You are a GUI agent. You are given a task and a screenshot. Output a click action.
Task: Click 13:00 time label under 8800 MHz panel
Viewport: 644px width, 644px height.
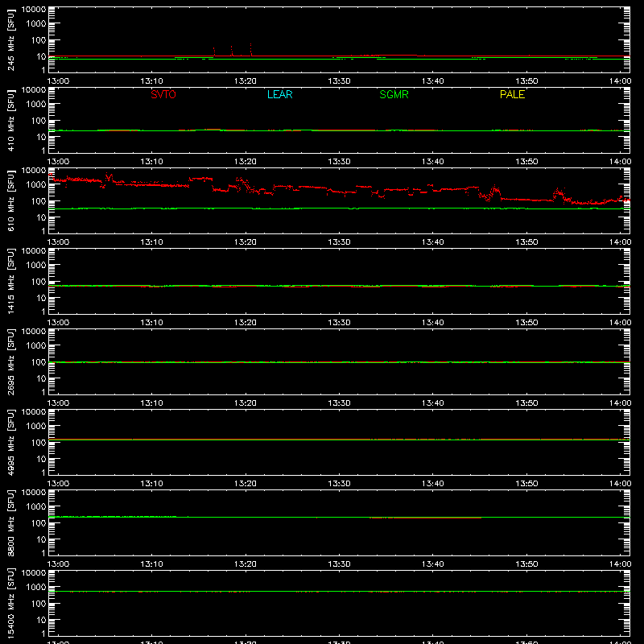(58, 564)
